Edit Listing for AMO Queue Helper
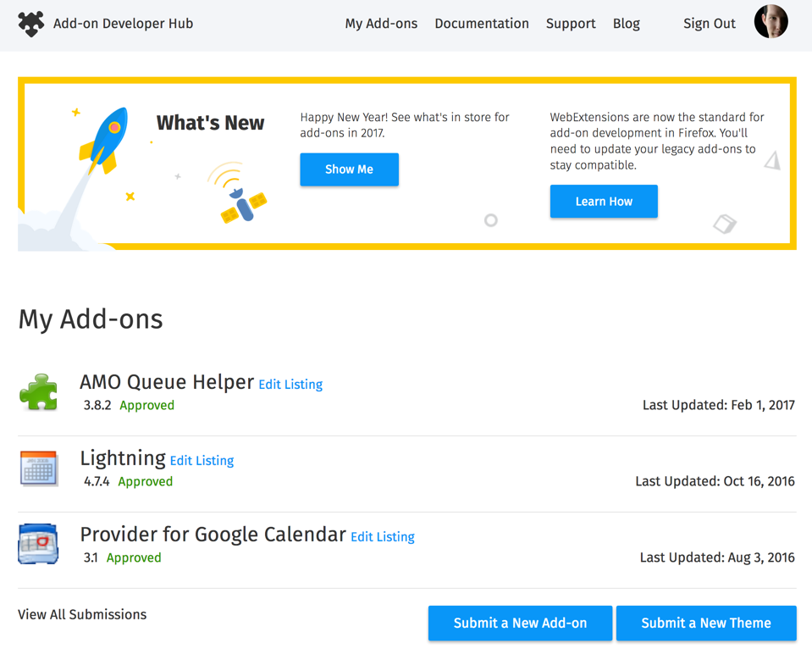The width and height of the screenshot is (812, 660). (290, 385)
